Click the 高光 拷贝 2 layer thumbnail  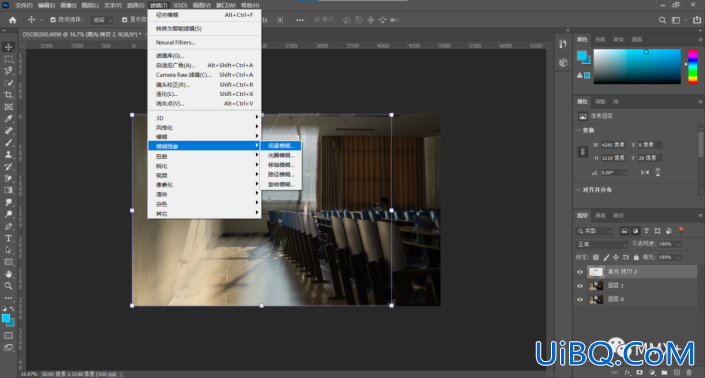pos(596,272)
